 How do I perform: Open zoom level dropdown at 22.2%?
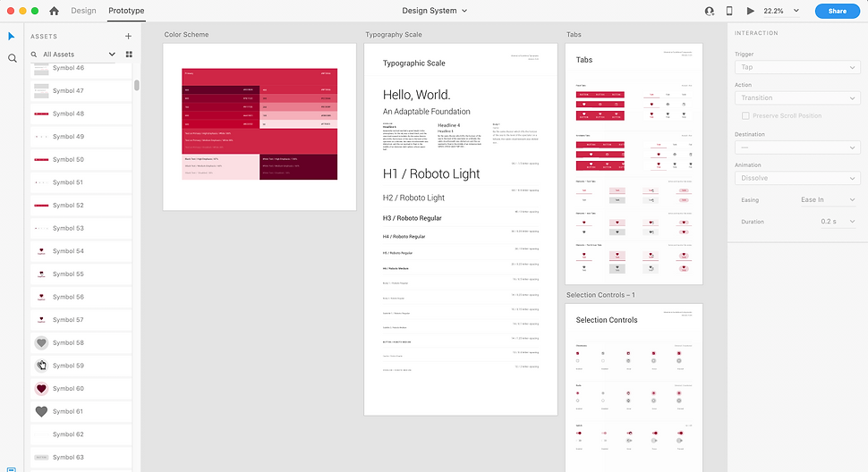click(x=781, y=11)
